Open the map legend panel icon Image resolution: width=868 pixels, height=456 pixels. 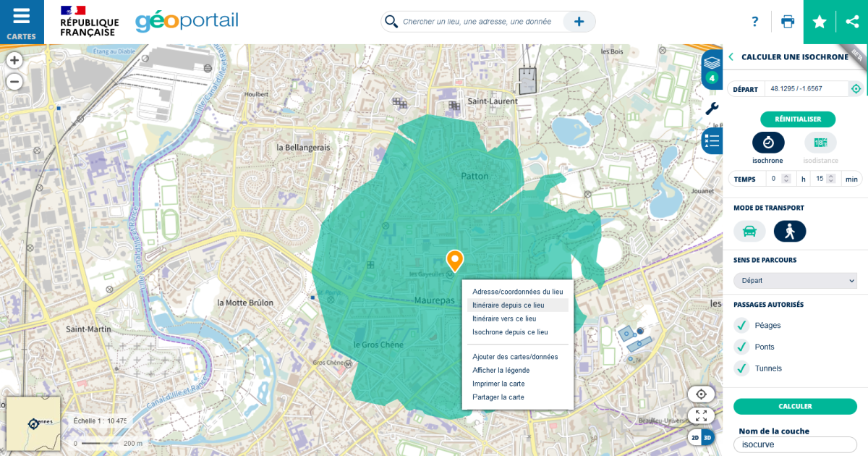[x=710, y=140]
